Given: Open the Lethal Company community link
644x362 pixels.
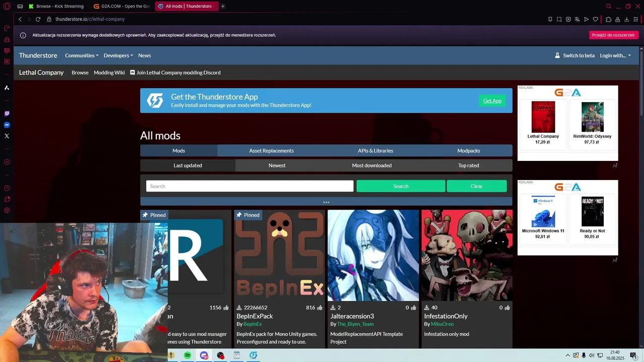Looking at the screenshot, I should coord(41,72).
